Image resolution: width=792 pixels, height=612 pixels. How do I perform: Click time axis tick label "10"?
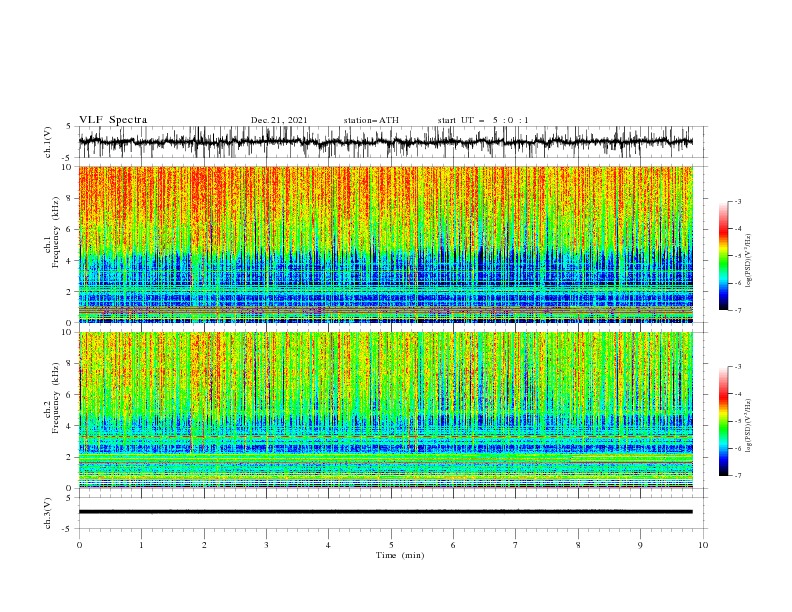tap(703, 545)
